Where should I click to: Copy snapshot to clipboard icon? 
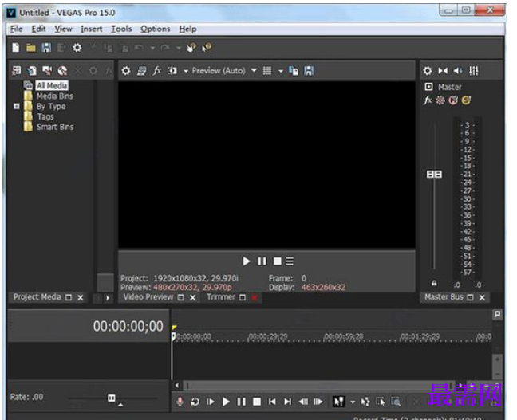[x=293, y=70]
